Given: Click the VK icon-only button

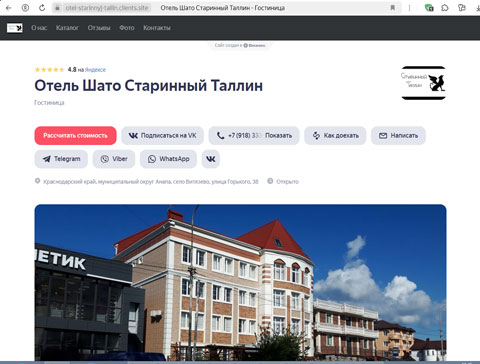Looking at the screenshot, I should [211, 159].
